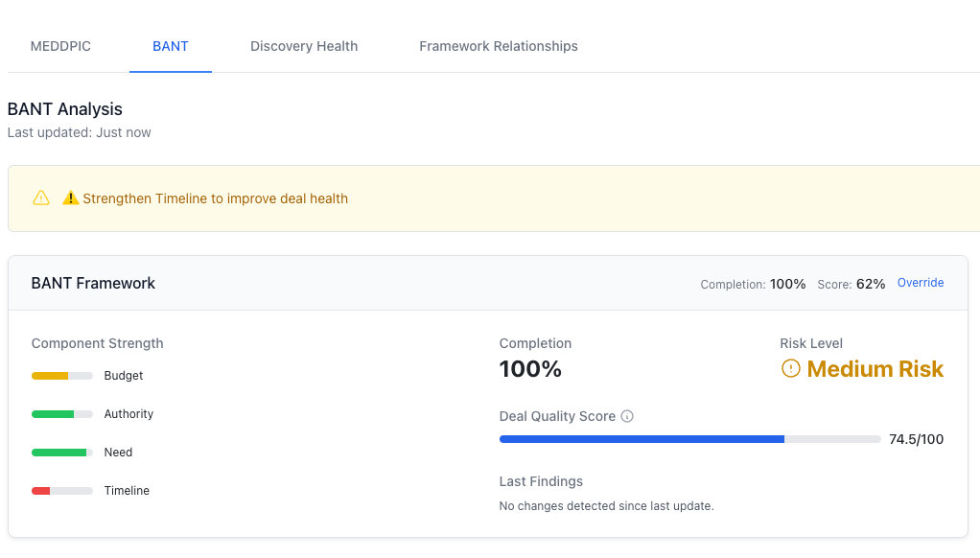980x558 pixels.
Task: Open the Discovery Health tab
Action: pyautogui.click(x=304, y=46)
